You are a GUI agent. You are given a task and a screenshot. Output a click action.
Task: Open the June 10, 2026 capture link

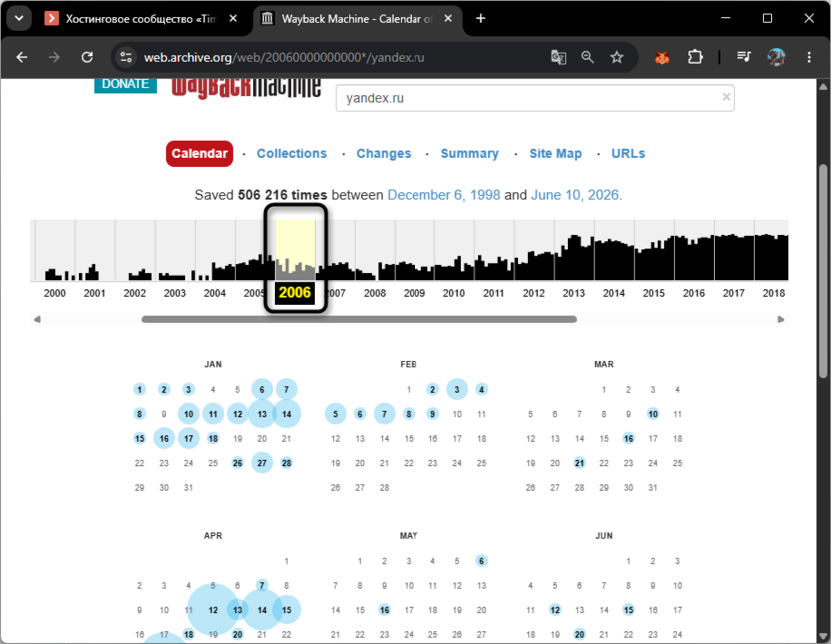click(x=575, y=195)
